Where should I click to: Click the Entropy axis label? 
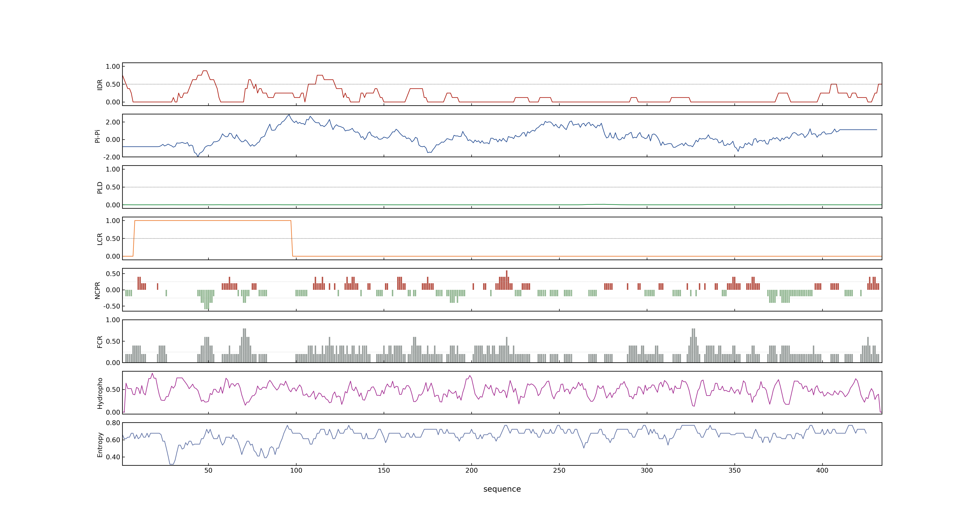[x=100, y=444]
